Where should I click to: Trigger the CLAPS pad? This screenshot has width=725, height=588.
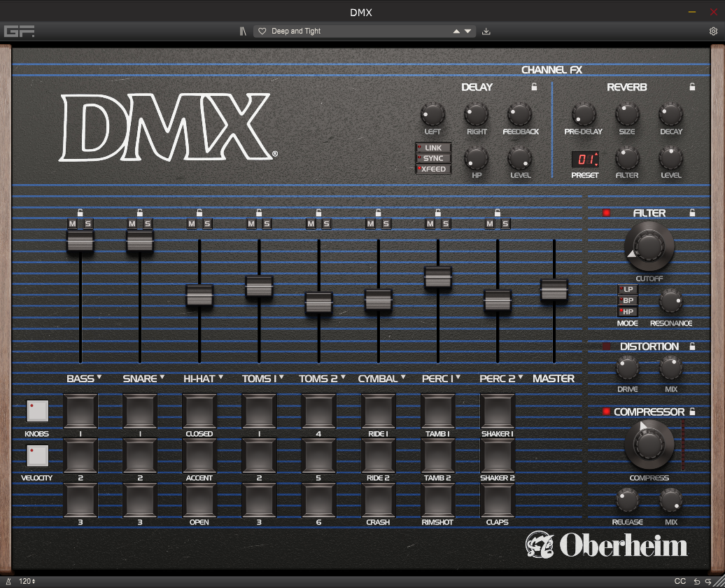tap(498, 500)
